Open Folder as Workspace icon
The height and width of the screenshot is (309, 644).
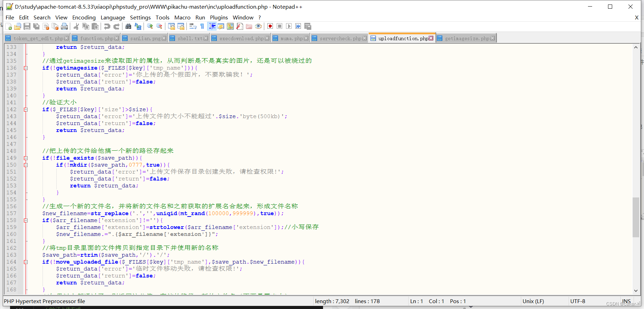(249, 26)
